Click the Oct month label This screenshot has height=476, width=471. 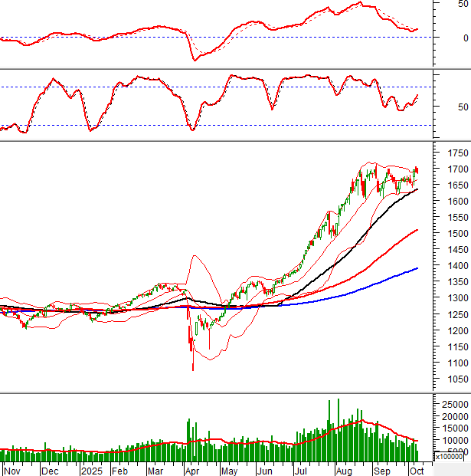414,470
